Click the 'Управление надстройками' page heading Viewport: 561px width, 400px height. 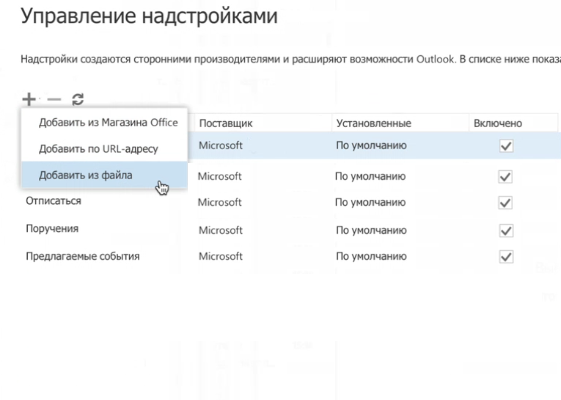[x=149, y=16]
